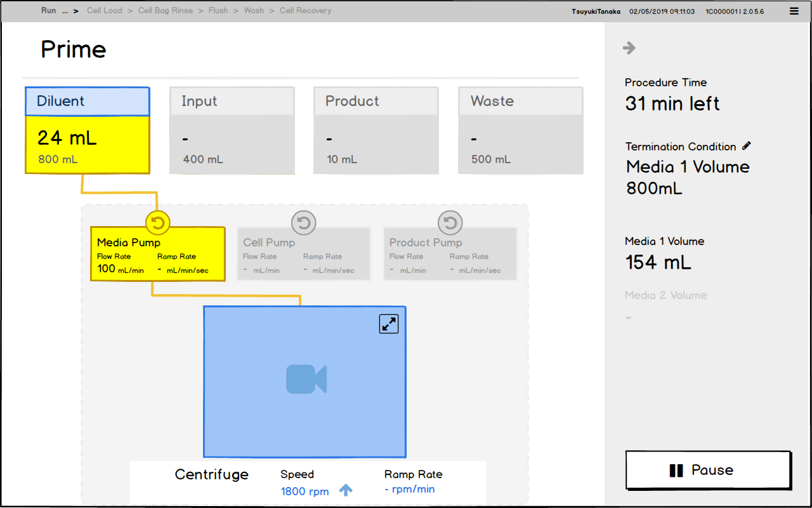Go to Cell Load breadcrumb step
812x508 pixels.
(x=104, y=11)
